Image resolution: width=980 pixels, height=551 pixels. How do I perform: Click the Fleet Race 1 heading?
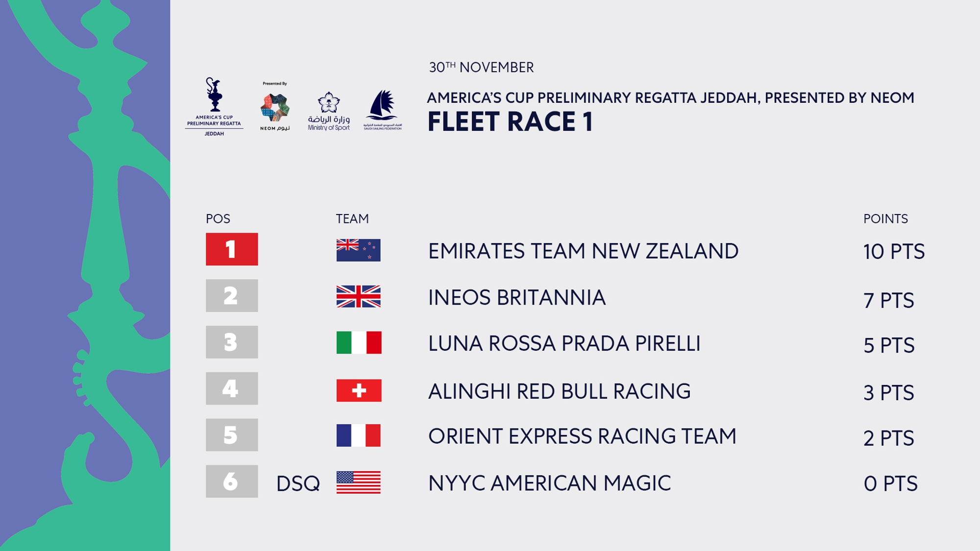(510, 121)
